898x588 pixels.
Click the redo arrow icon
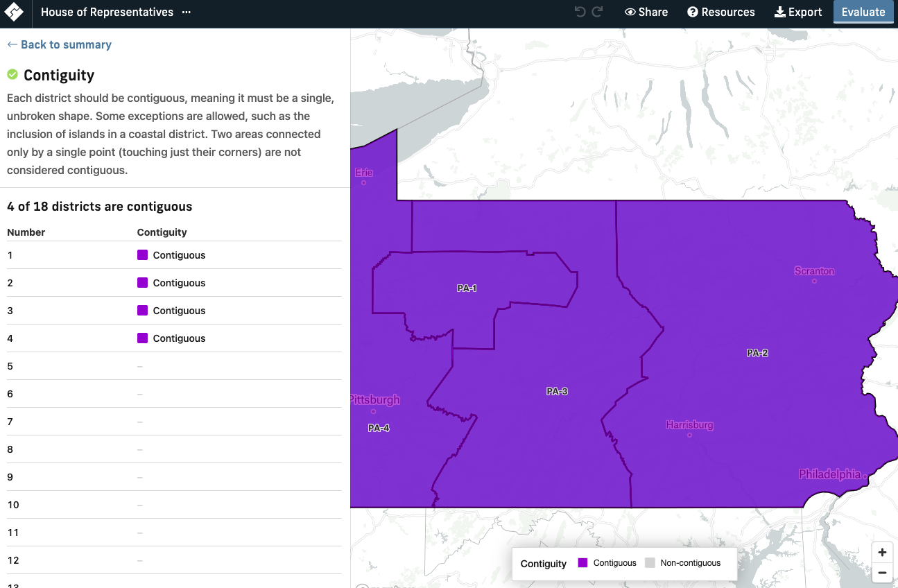(x=596, y=11)
